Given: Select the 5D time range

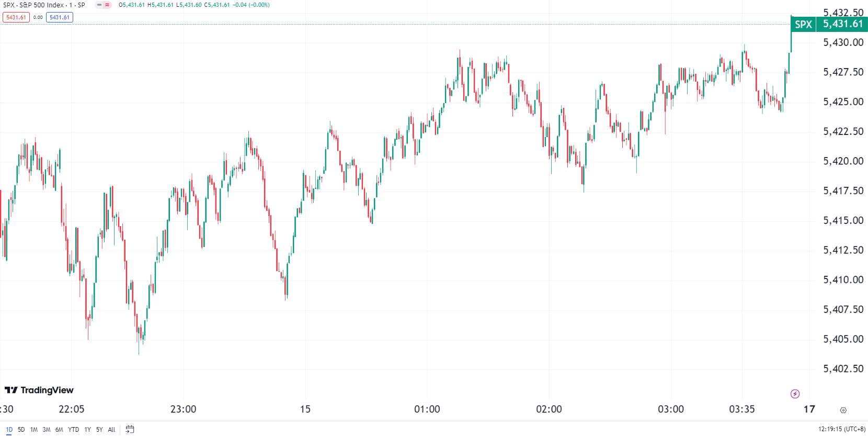Looking at the screenshot, I should pos(21,430).
